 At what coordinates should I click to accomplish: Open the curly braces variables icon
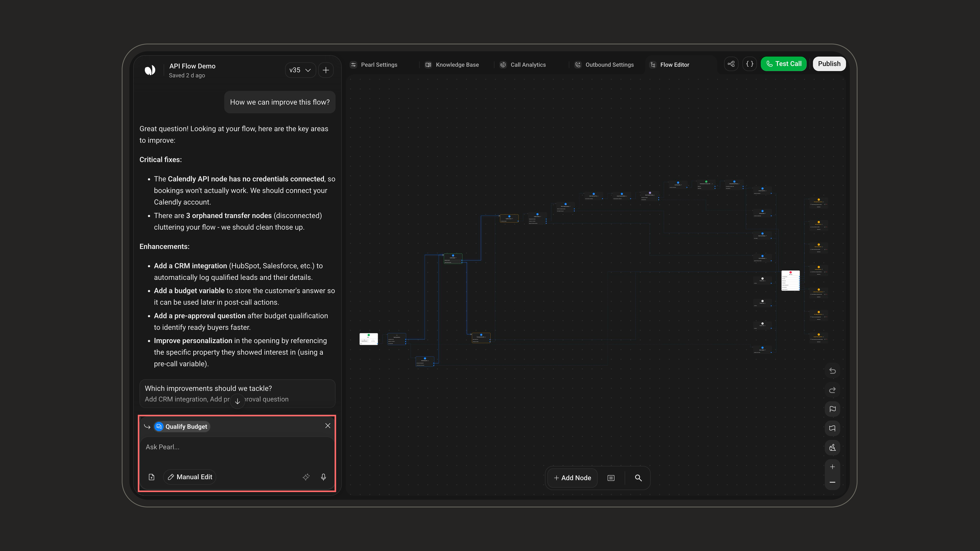coord(750,64)
